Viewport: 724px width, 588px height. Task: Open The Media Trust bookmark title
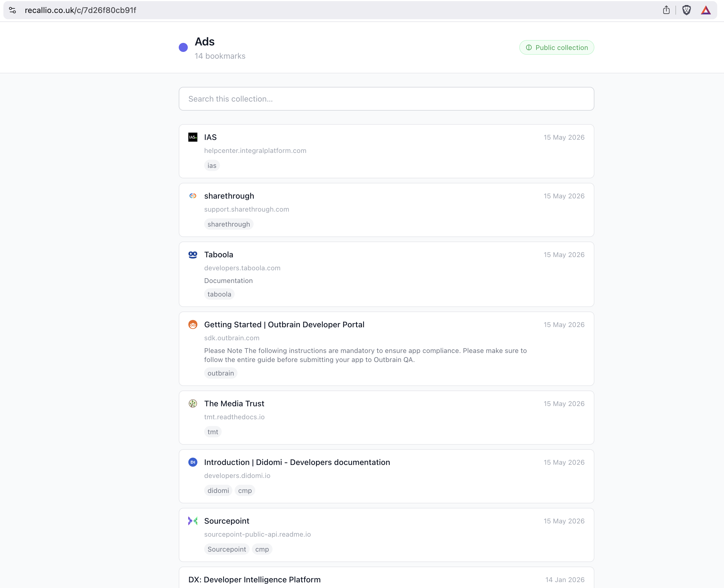point(234,403)
